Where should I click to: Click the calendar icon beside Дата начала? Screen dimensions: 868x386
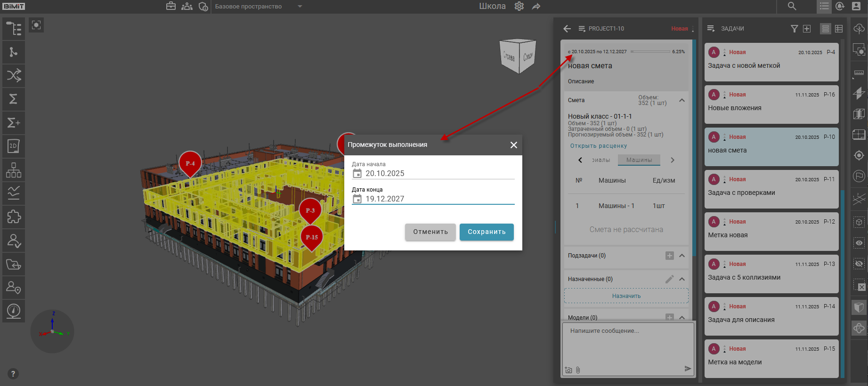[357, 174]
